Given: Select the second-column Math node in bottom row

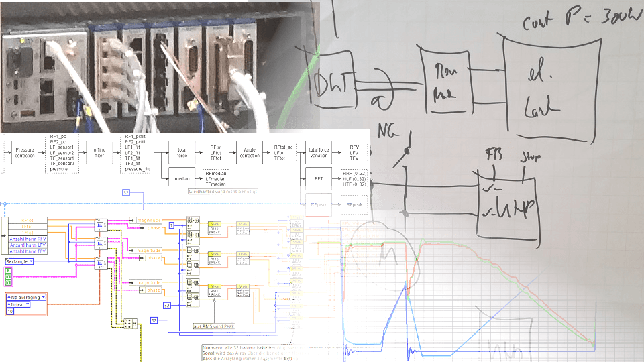Looking at the screenshot, I should [243, 290].
